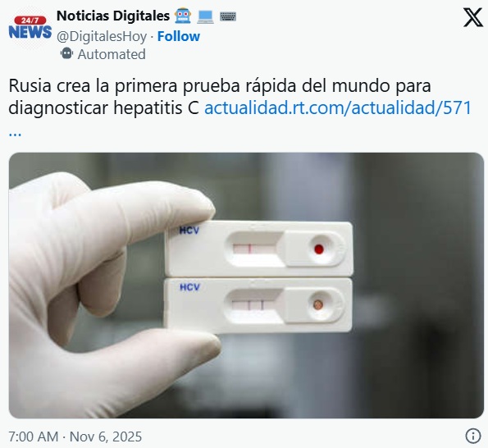Click the robot face emoji after the name

tap(183, 16)
